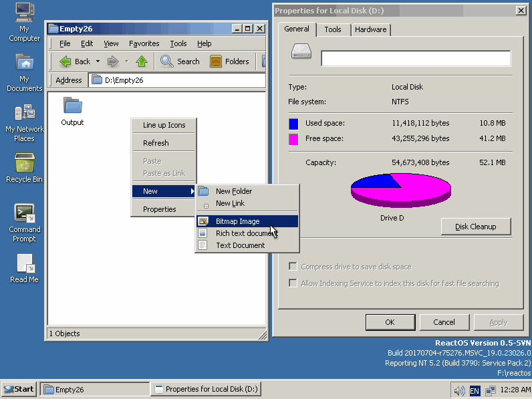Choose Line up Icons from context menu
The height and width of the screenshot is (399, 532).
[164, 125]
